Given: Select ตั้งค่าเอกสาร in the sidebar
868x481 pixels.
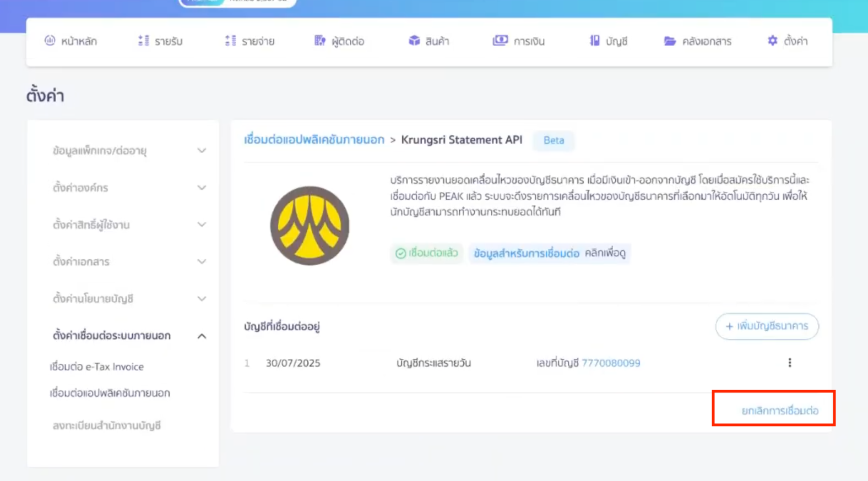Looking at the screenshot, I should [81, 261].
